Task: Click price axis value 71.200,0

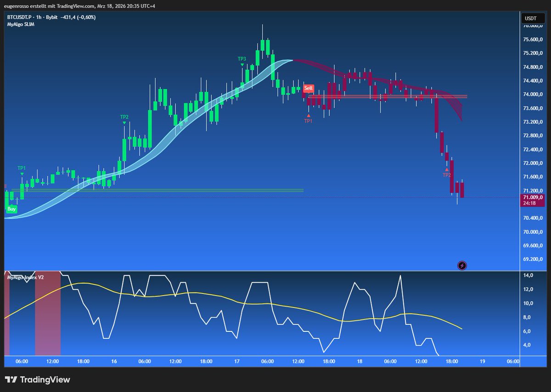Action: click(x=533, y=191)
